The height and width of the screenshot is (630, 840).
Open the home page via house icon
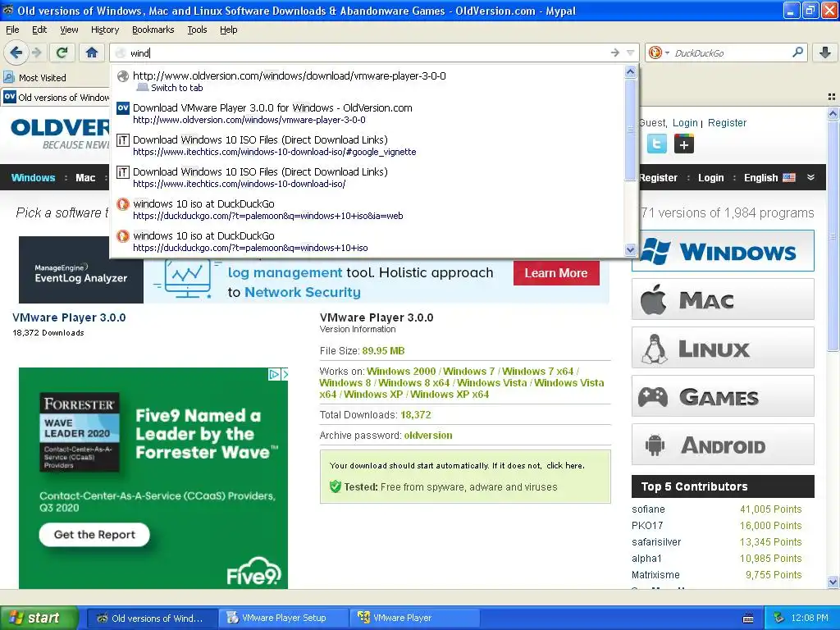pos(92,52)
